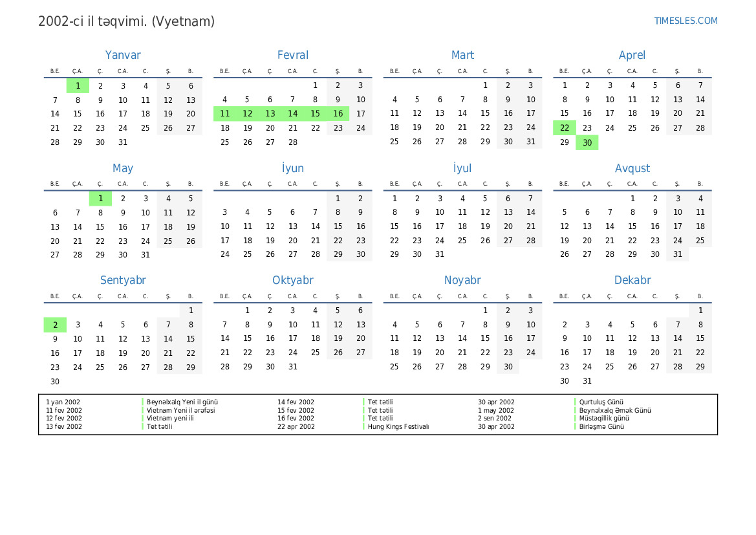Image resolution: width=756 pixels, height=535 pixels.
Task: Click 'Vietnam yeni ili' holiday label
Action: (170, 419)
